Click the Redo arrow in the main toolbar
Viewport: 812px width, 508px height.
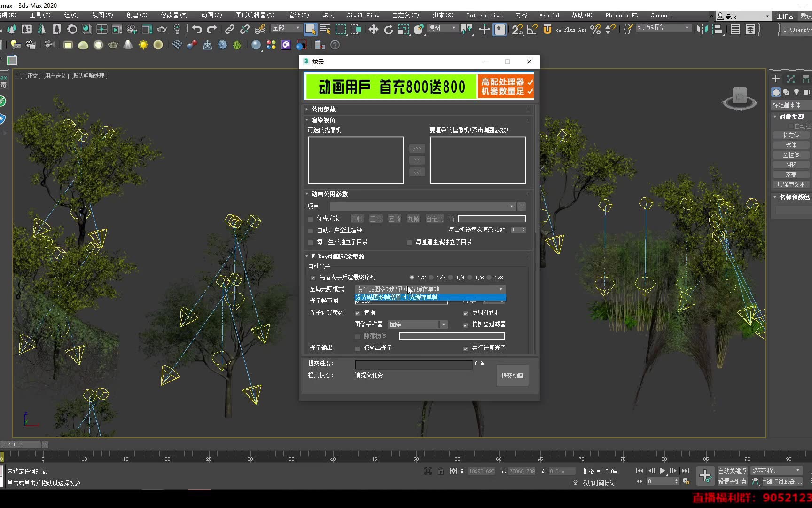tap(212, 30)
